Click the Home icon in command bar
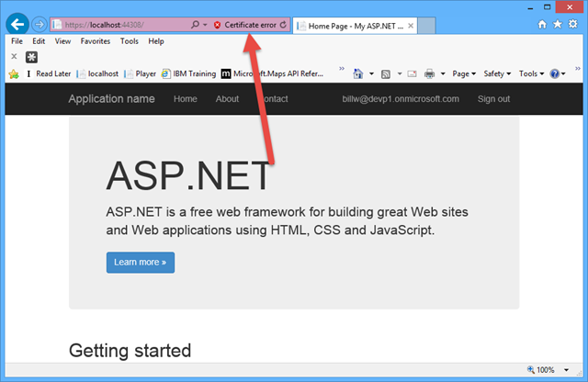The height and width of the screenshot is (382, 588). (x=357, y=73)
